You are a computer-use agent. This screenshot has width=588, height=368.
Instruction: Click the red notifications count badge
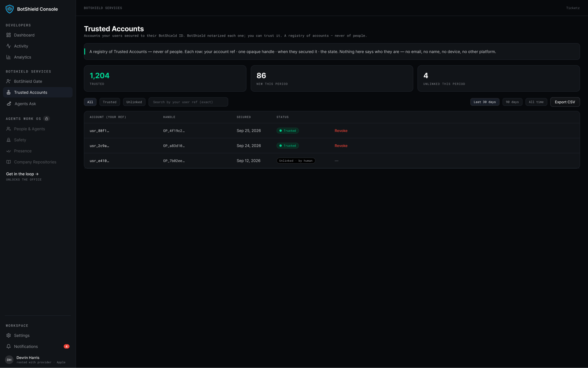click(x=67, y=347)
